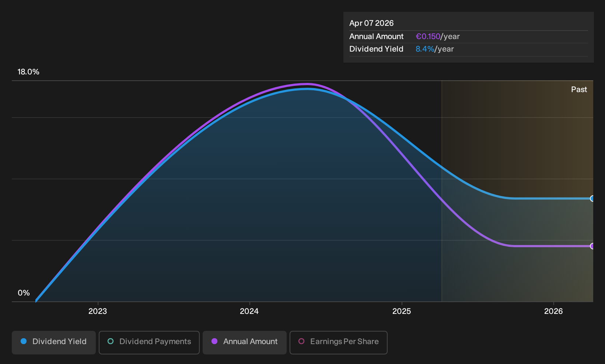Enable the Earnings Per Share series

pyautogui.click(x=339, y=343)
